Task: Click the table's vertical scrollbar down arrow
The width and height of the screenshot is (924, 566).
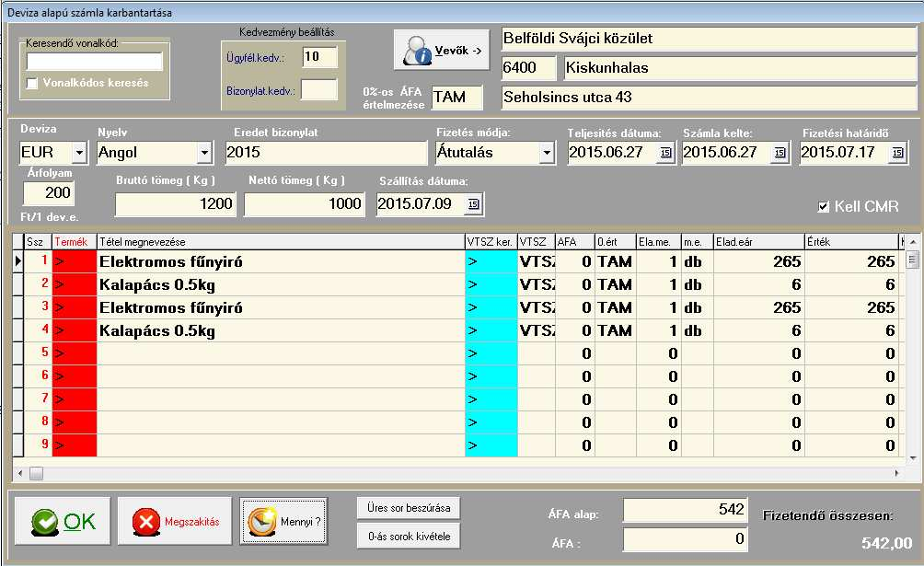Action: click(x=912, y=457)
